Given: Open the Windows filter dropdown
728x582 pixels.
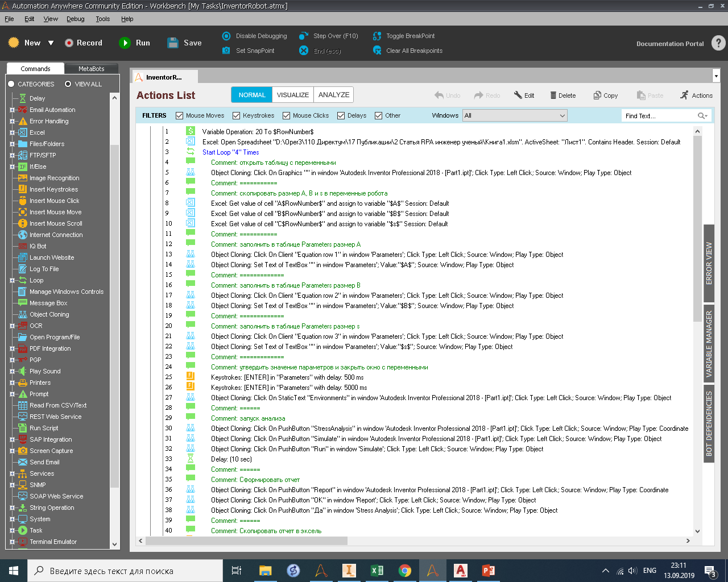Looking at the screenshot, I should click(x=515, y=115).
